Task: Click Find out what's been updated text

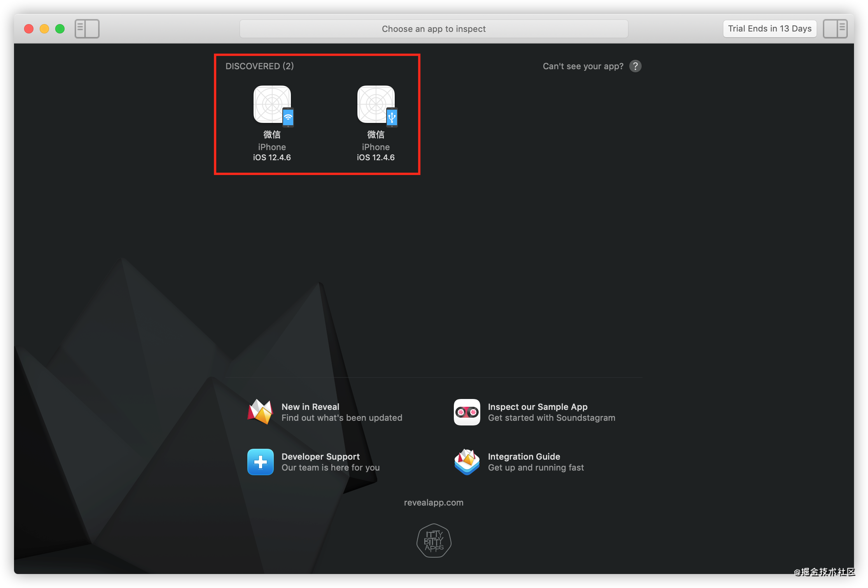Action: 341,418
